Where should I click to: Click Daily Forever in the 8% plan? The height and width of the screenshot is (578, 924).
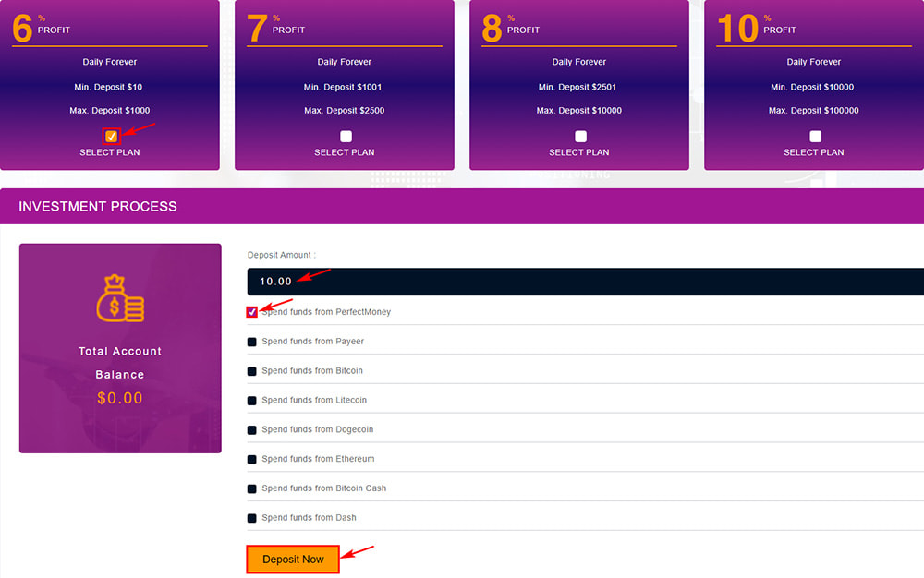click(578, 62)
